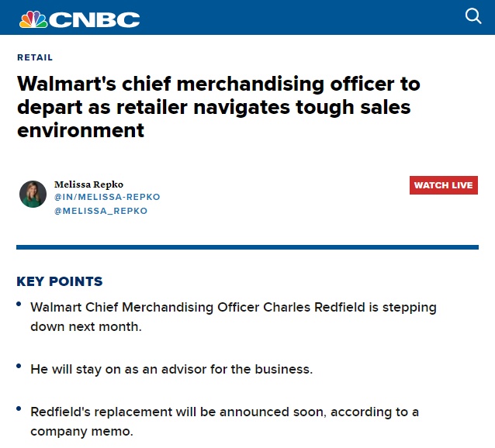Click the CNBC wordmark in the header

click(95, 19)
